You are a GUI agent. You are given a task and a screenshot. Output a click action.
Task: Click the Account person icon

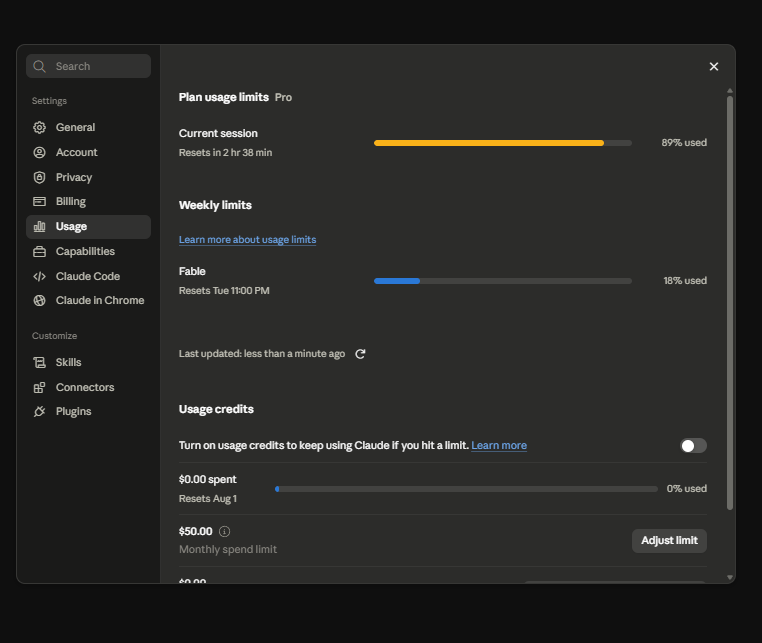coord(39,153)
